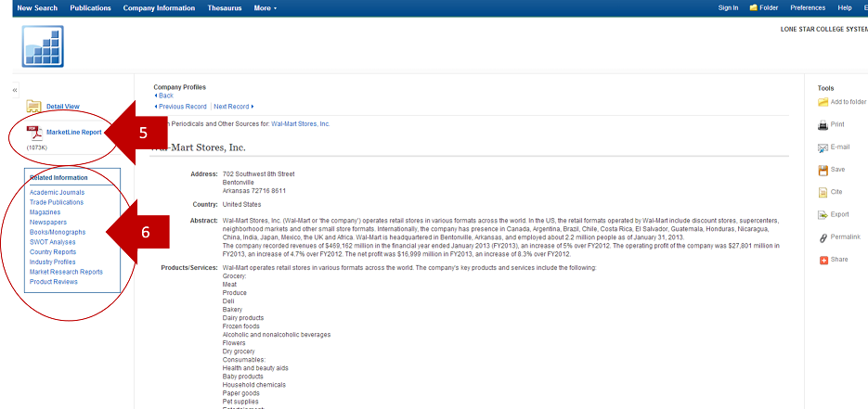Click the E-mail envelope icon
Screen dimensions: 868x409
tap(823, 147)
